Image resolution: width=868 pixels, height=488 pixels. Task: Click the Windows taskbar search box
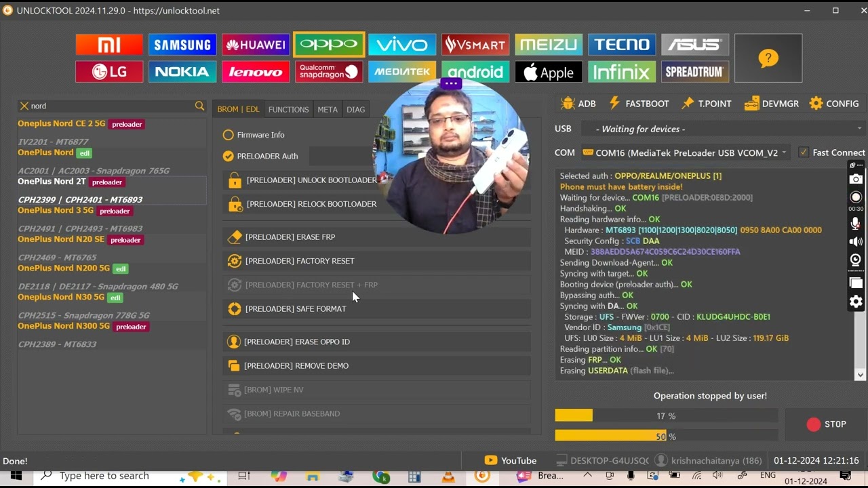(129, 476)
